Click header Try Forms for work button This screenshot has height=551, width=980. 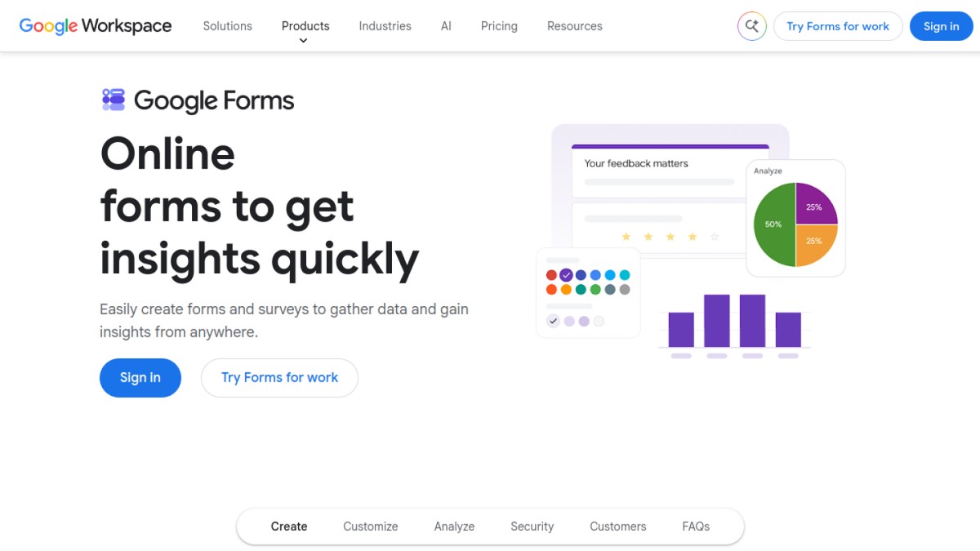coord(838,26)
